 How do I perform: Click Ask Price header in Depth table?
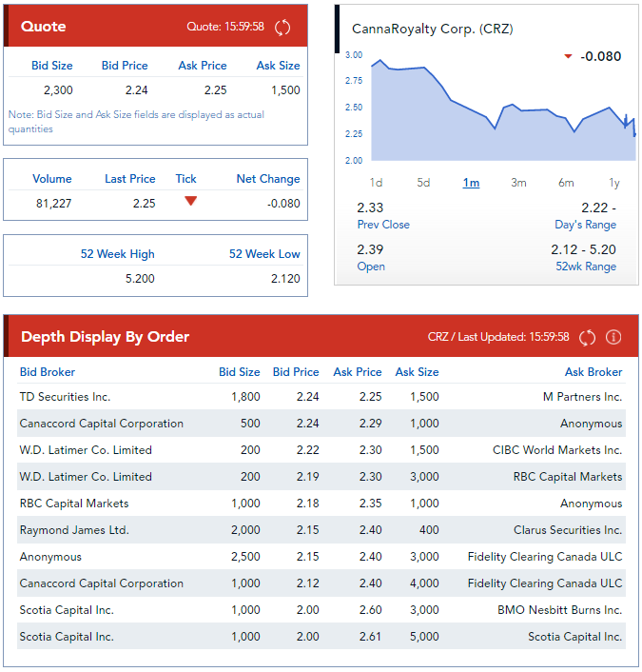click(358, 372)
